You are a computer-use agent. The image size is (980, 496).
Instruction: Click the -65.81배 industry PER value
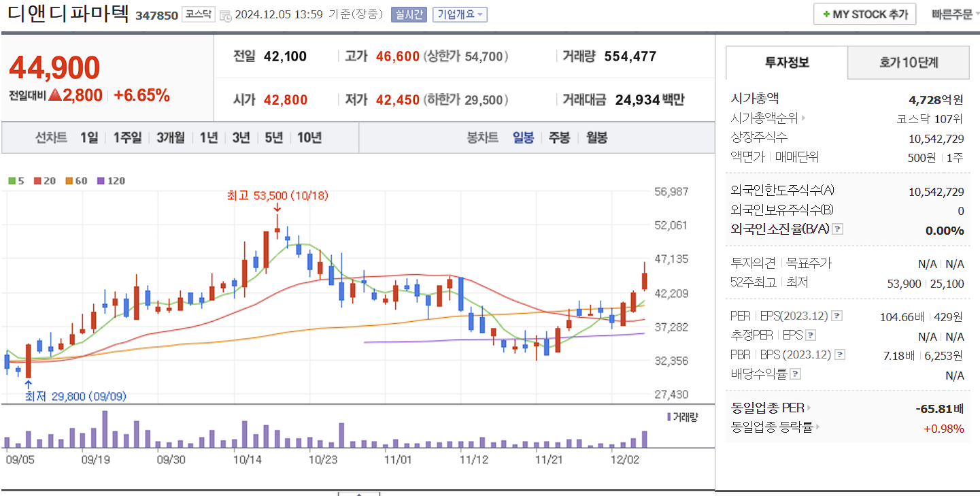tap(940, 409)
